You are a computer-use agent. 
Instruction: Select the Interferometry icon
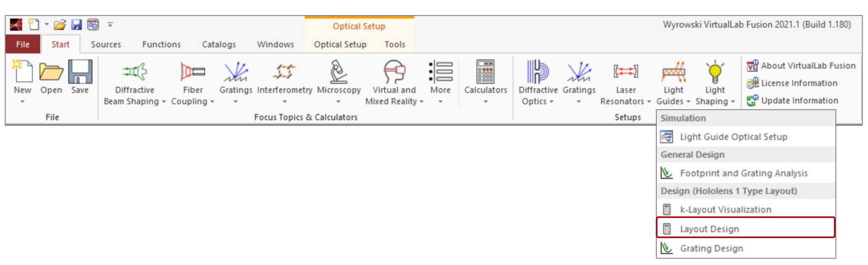coord(284,72)
